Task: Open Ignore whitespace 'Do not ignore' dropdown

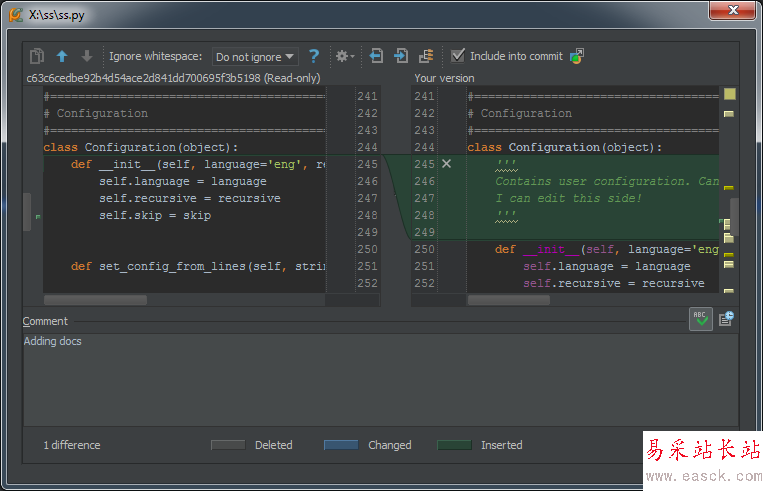Action: click(x=254, y=57)
